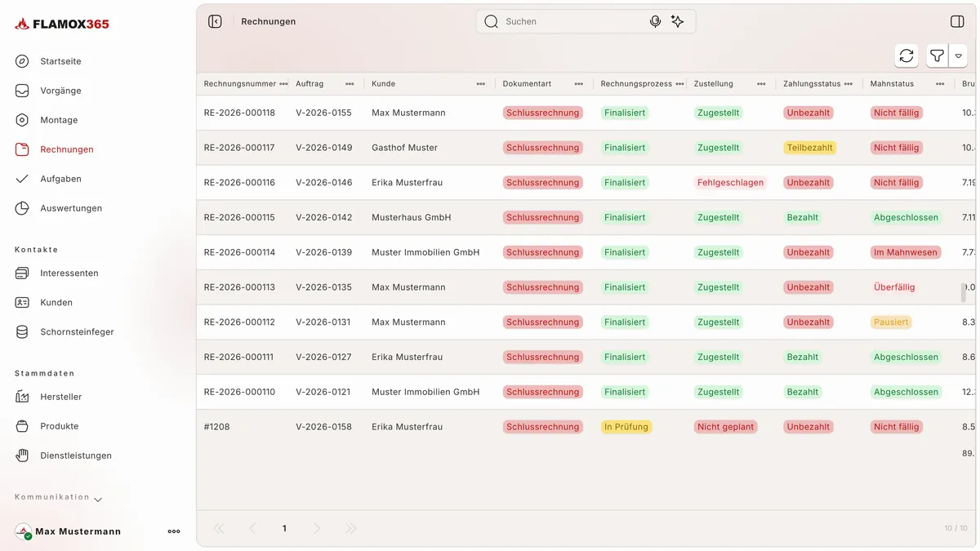Open the Aufgaben checkmark icon
The image size is (980, 551).
22,179
